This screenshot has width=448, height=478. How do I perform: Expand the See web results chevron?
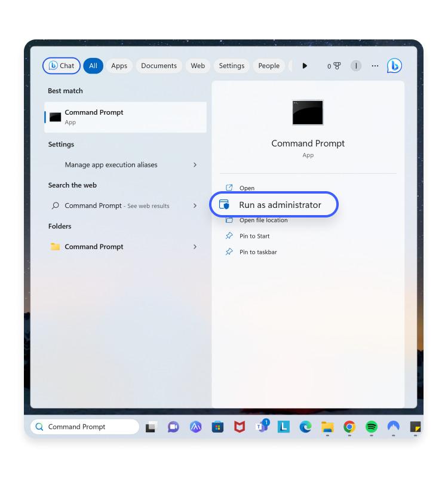(195, 206)
